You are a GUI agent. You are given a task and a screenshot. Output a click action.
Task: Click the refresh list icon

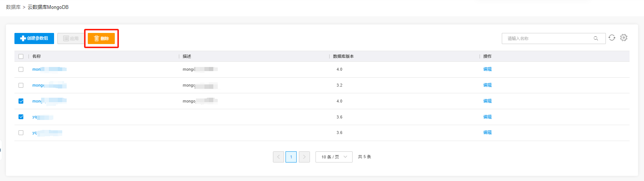click(612, 38)
